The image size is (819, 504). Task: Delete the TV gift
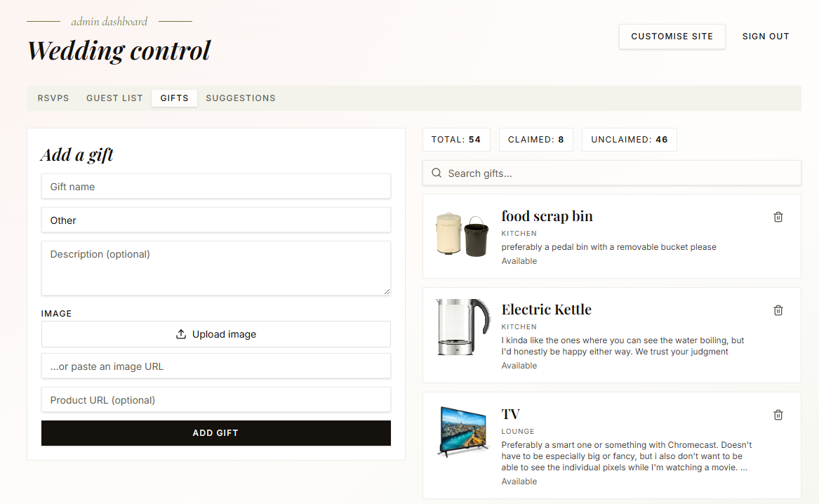(x=778, y=415)
